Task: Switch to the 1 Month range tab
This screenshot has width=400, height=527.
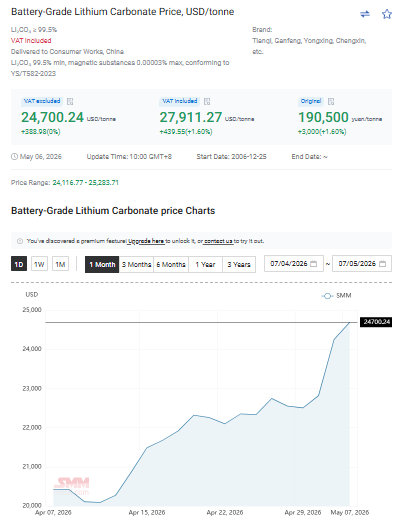Action: [102, 265]
